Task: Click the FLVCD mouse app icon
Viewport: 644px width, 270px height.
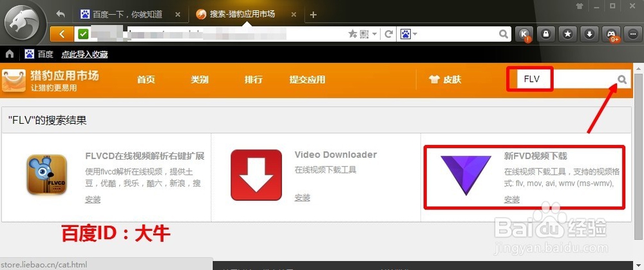Action: 47,174
